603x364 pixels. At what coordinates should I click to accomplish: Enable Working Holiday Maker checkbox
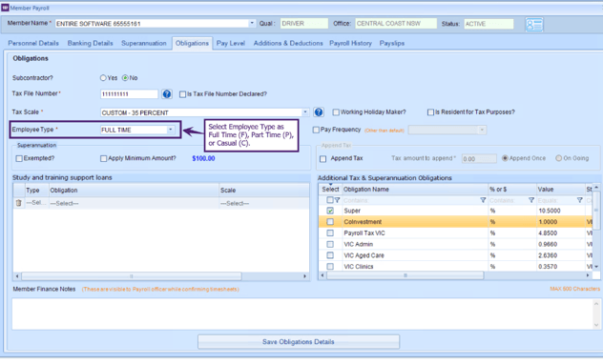[336, 112]
